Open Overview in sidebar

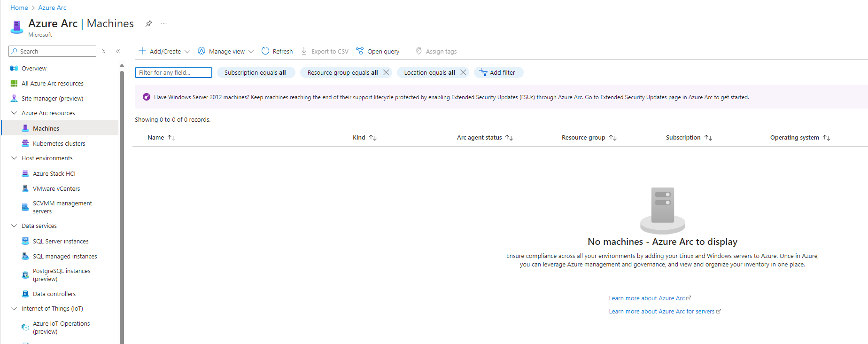coord(34,68)
